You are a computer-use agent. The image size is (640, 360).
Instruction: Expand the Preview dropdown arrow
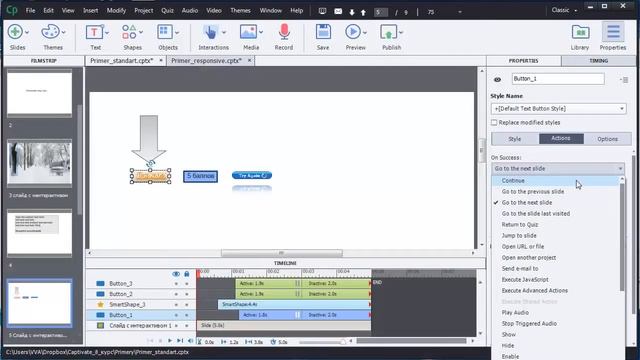point(364,32)
